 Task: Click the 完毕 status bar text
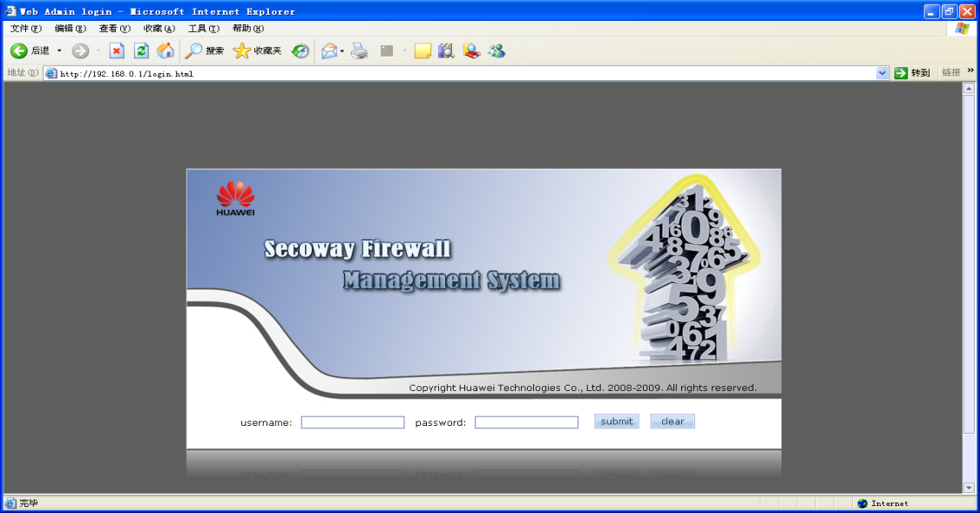28,503
